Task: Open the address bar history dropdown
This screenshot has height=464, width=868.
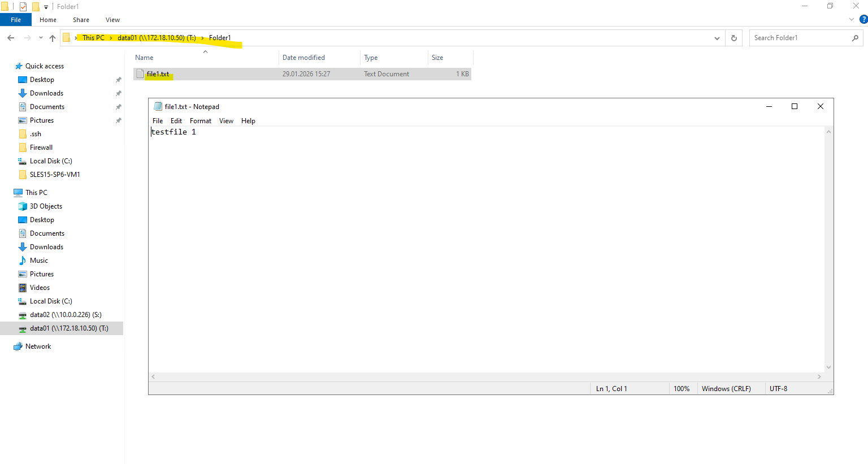Action: (x=717, y=38)
